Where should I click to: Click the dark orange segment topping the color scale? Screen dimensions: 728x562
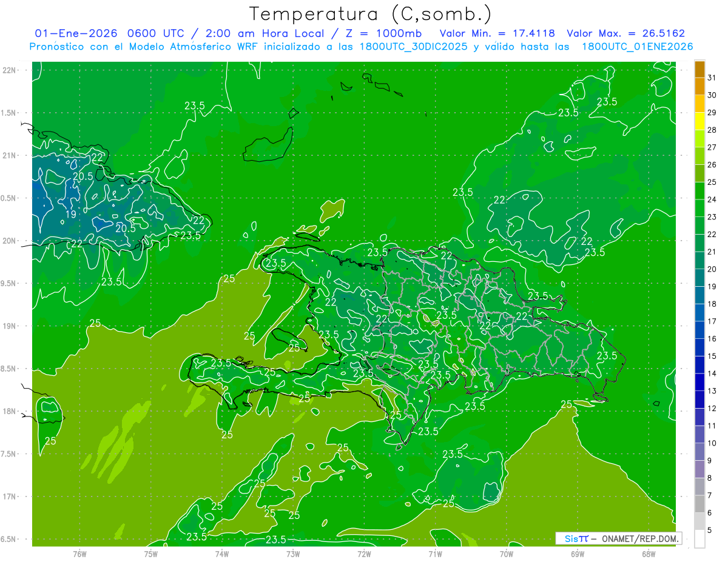pyautogui.click(x=699, y=69)
